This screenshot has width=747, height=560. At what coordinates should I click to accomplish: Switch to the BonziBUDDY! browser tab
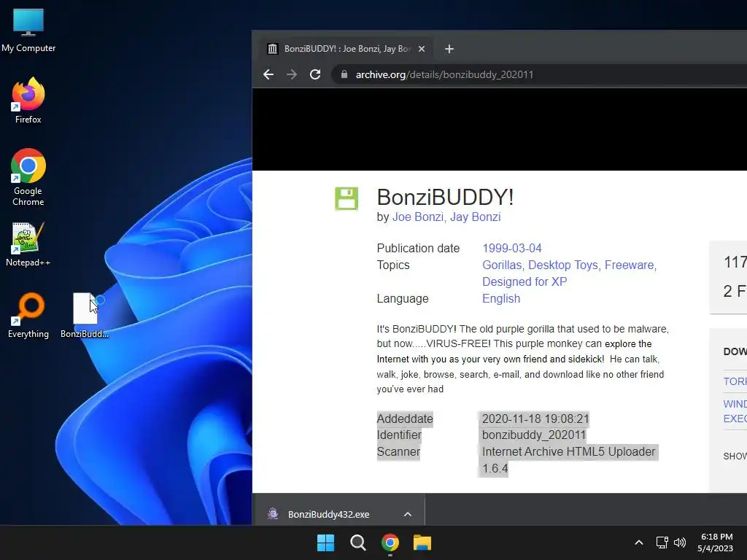click(x=347, y=49)
